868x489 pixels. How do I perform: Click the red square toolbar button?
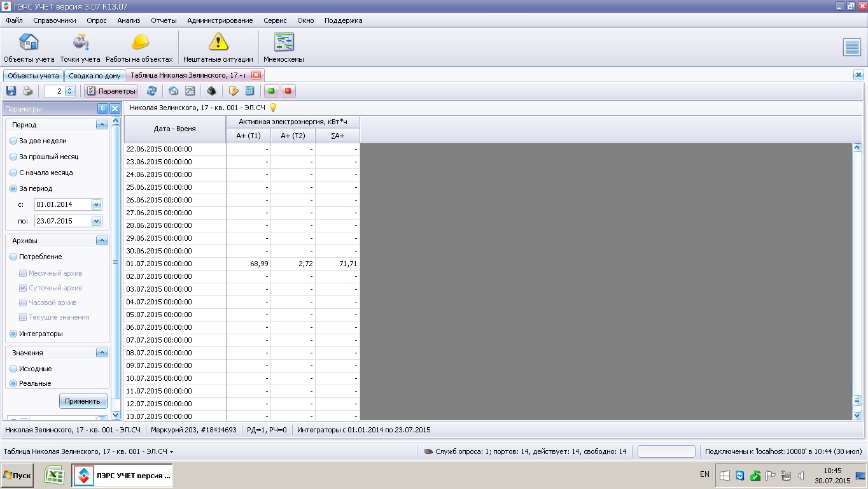point(288,91)
